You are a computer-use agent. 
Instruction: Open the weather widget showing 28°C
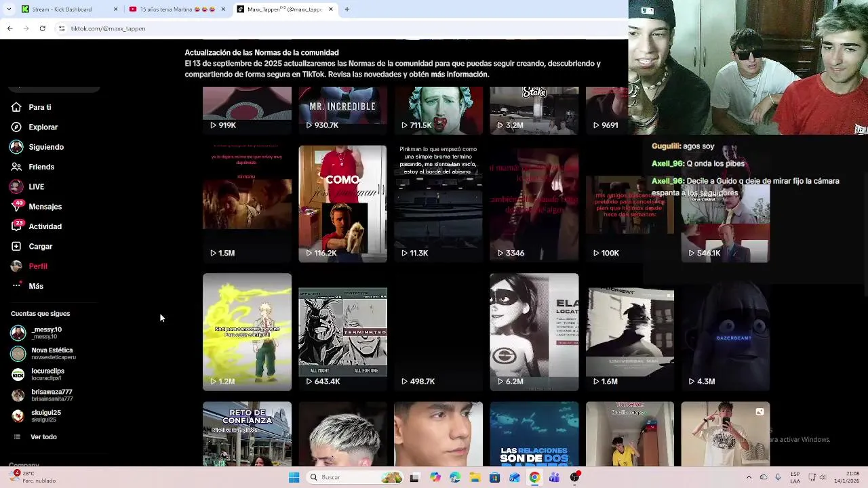[x=33, y=477]
